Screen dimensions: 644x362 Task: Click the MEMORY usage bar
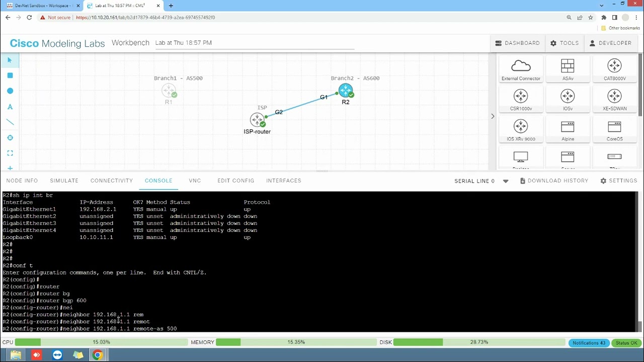pos(296,342)
